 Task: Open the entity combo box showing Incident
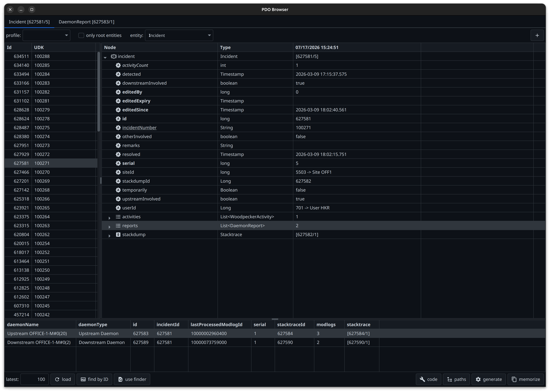pos(179,35)
